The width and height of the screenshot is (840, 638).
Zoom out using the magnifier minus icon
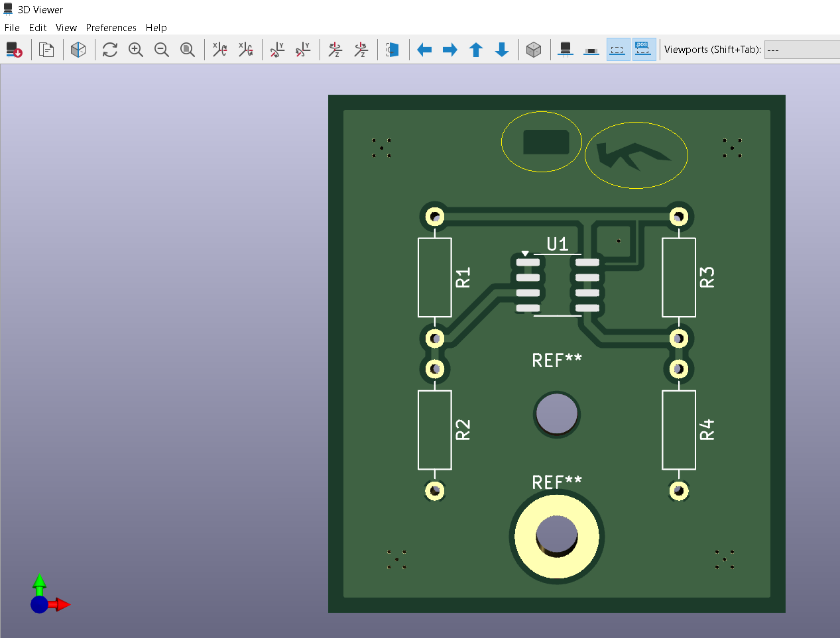pyautogui.click(x=162, y=50)
